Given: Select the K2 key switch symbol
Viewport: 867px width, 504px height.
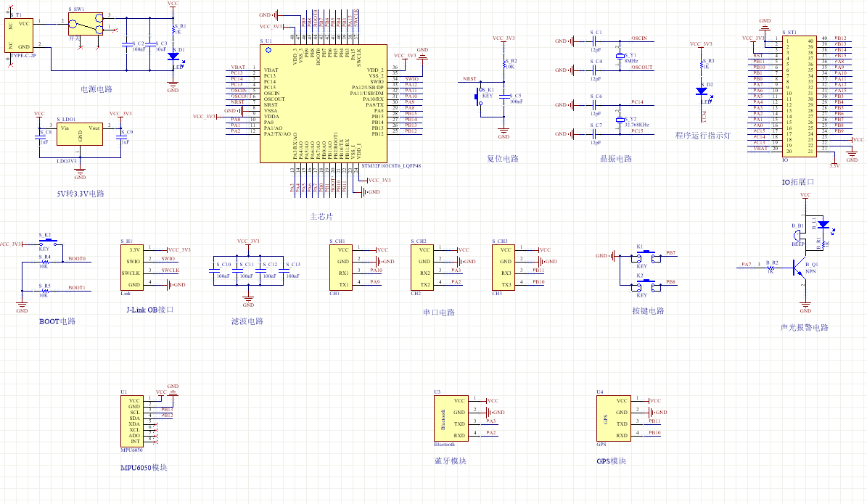Looking at the screenshot, I should pos(646,284).
